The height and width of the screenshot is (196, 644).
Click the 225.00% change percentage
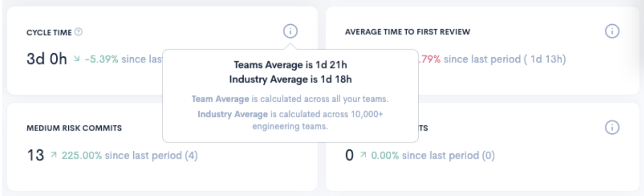82,156
